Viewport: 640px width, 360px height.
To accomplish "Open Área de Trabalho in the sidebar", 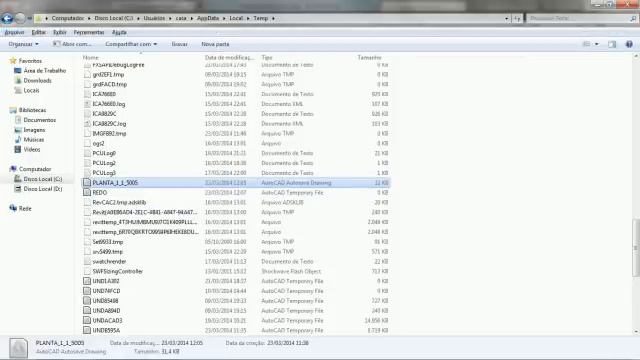I will coord(44,71).
